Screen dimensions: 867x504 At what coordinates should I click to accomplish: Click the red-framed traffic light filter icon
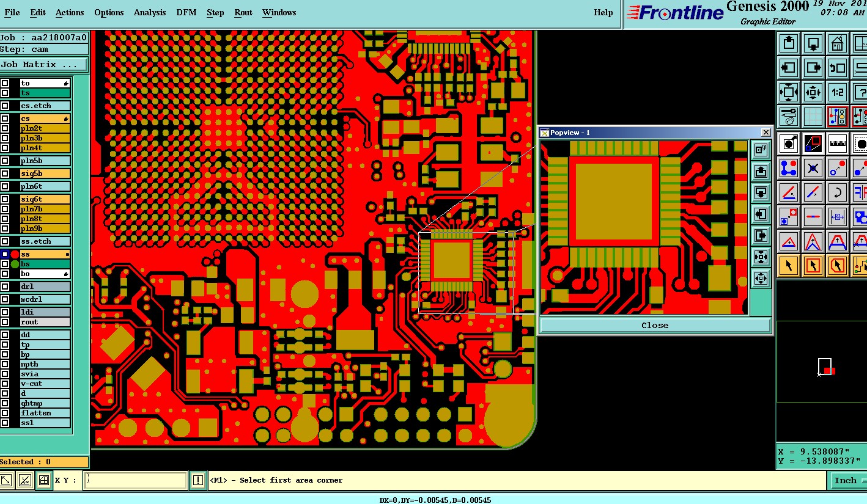838,117
